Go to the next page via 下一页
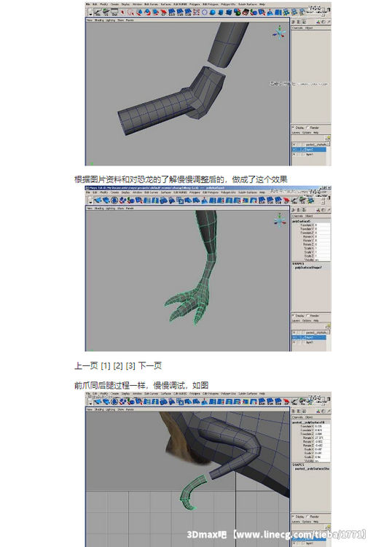The image size is (392, 547). (x=150, y=365)
